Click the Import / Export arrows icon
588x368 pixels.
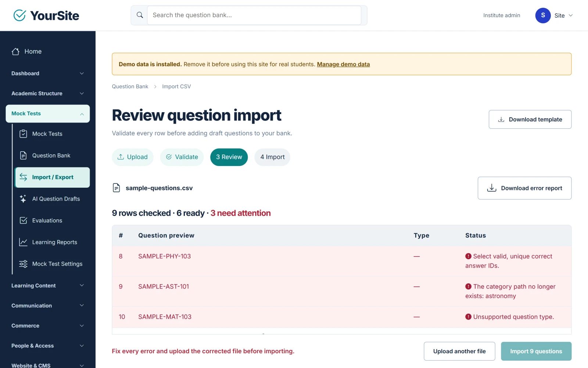23,177
